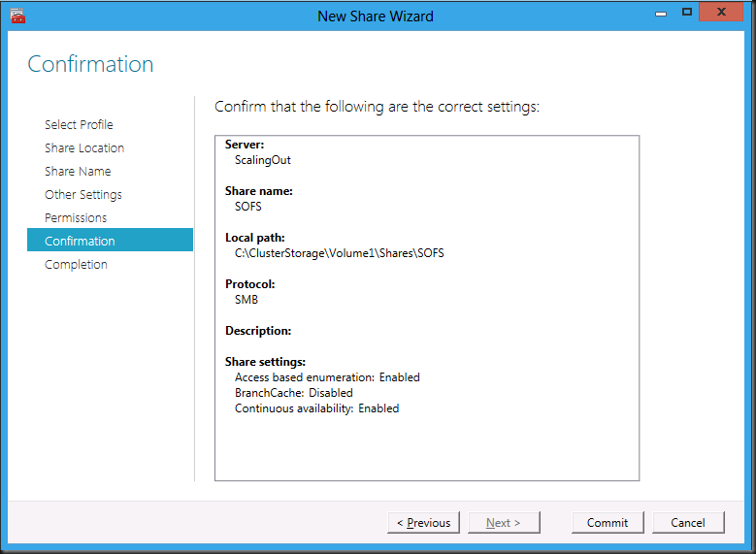Maximize the New Share Wizard window
The height and width of the screenshot is (554, 756).
click(x=687, y=12)
